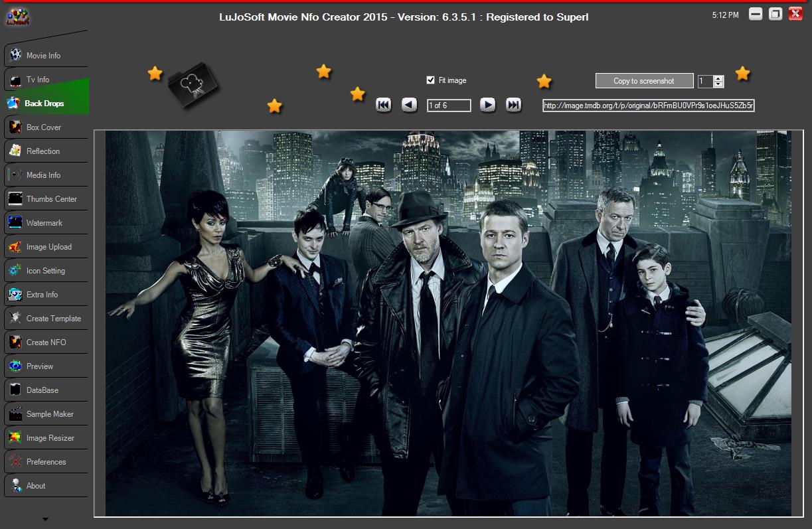Select the Back Drops tab
This screenshot has width=812, height=529.
46,103
